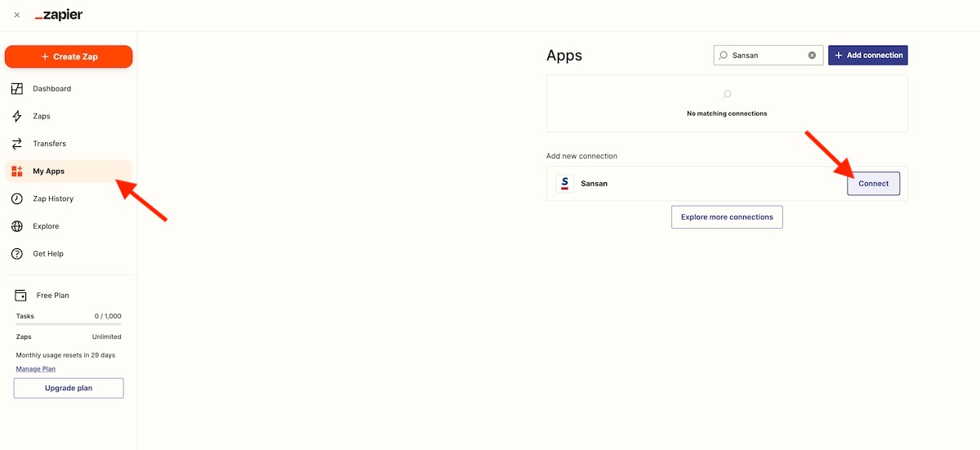
Task: Click the Add connection button
Action: pyautogui.click(x=868, y=56)
